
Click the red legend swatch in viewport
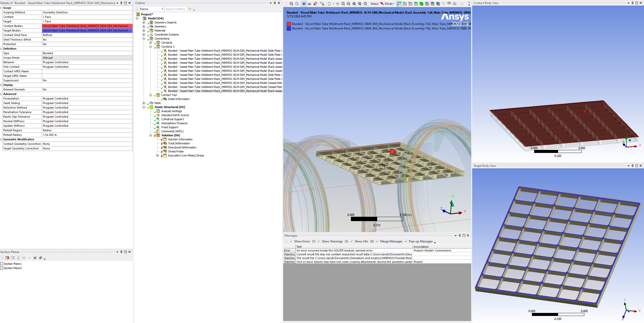point(289,24)
